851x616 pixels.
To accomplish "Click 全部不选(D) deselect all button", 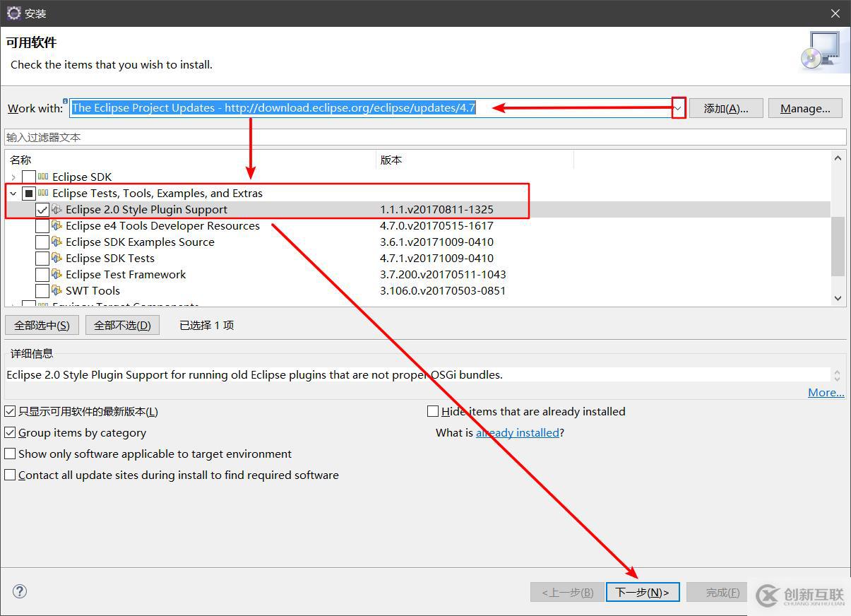I will 123,325.
